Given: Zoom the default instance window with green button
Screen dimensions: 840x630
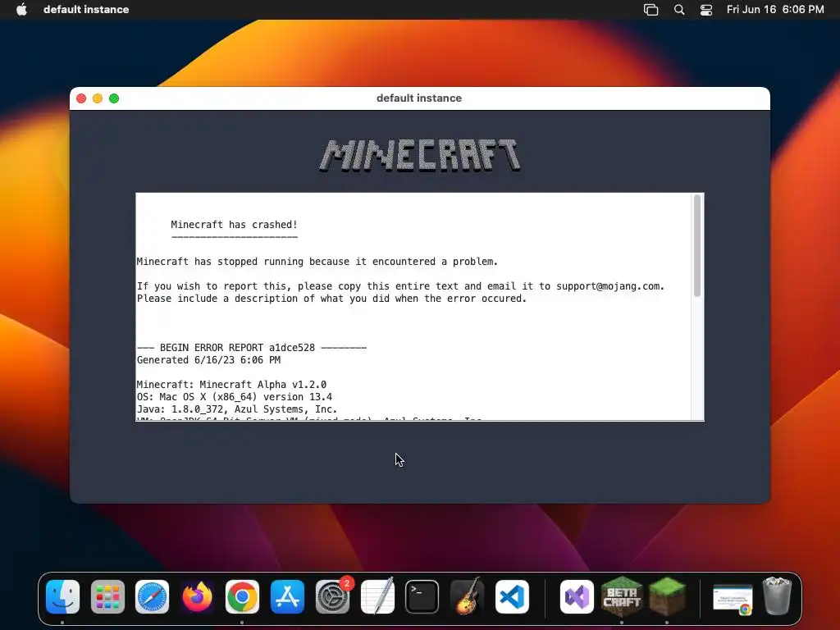Looking at the screenshot, I should point(114,98).
